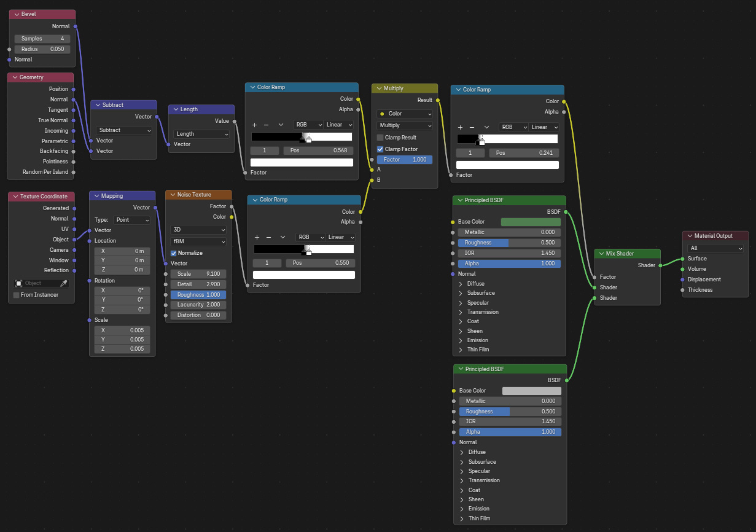Click the green Base Color swatch
The image size is (756, 532).
[x=531, y=222]
